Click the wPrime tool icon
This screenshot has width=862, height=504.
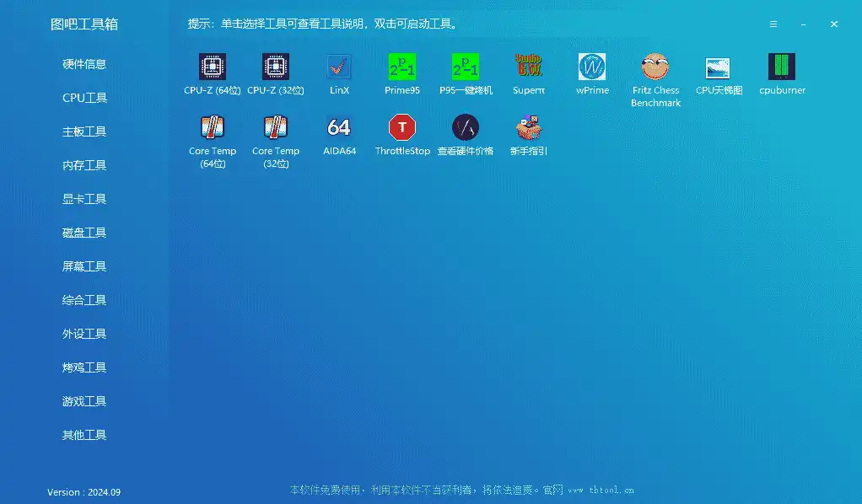coord(592,67)
